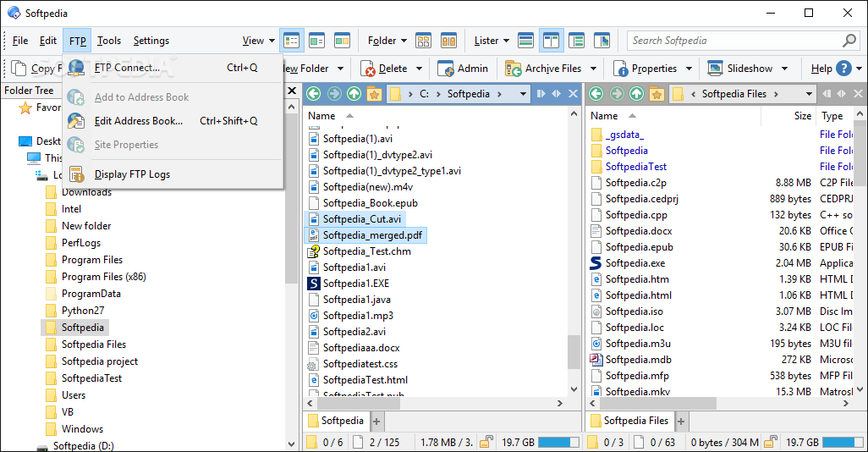The width and height of the screenshot is (868, 452).
Task: Toggle the horizontal-stripes Lister layout icon
Action: click(525, 41)
